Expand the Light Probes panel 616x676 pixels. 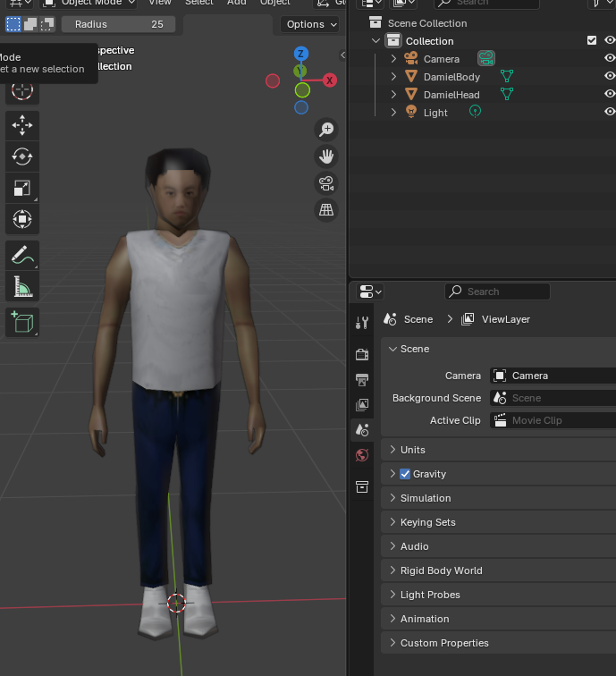pos(499,595)
